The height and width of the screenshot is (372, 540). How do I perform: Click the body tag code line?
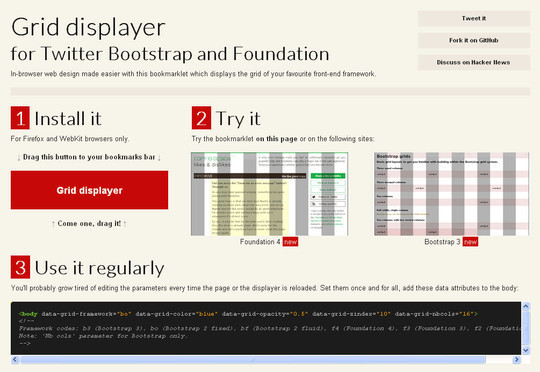pyautogui.click(x=248, y=314)
